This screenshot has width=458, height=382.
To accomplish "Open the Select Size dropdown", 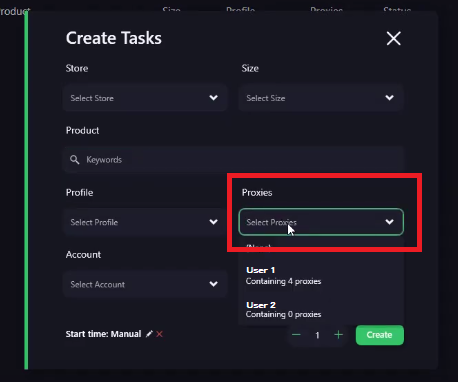I will (x=321, y=98).
